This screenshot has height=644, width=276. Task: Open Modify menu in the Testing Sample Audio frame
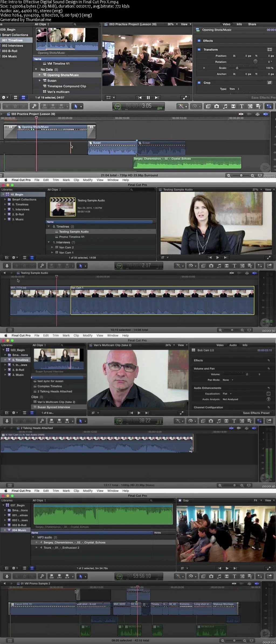tap(88, 180)
